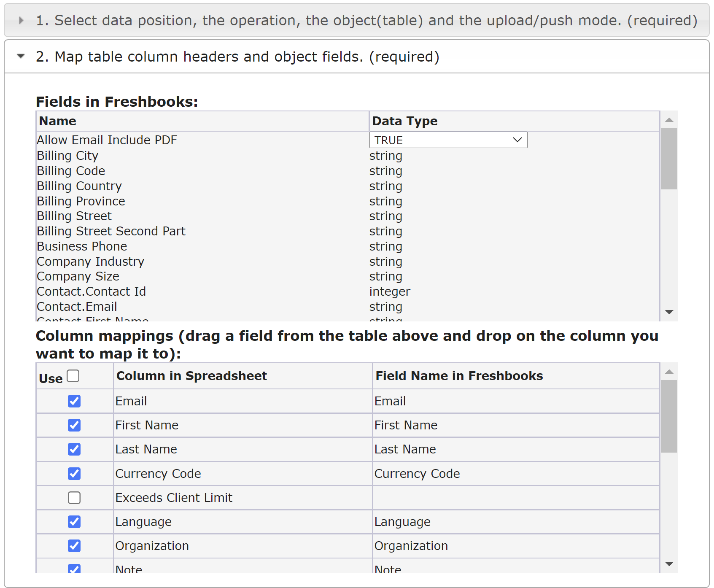Click the mapped Language Freshbooks cell

(516, 522)
